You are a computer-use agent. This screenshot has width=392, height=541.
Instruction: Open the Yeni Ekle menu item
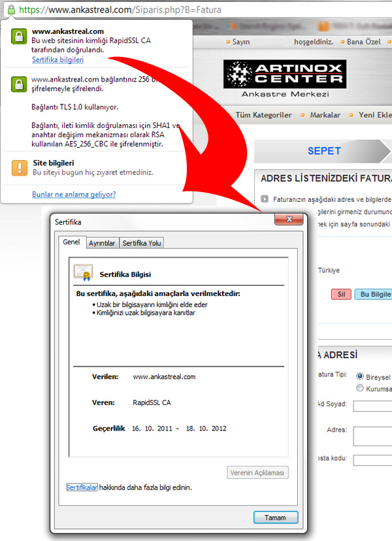pos(375,115)
